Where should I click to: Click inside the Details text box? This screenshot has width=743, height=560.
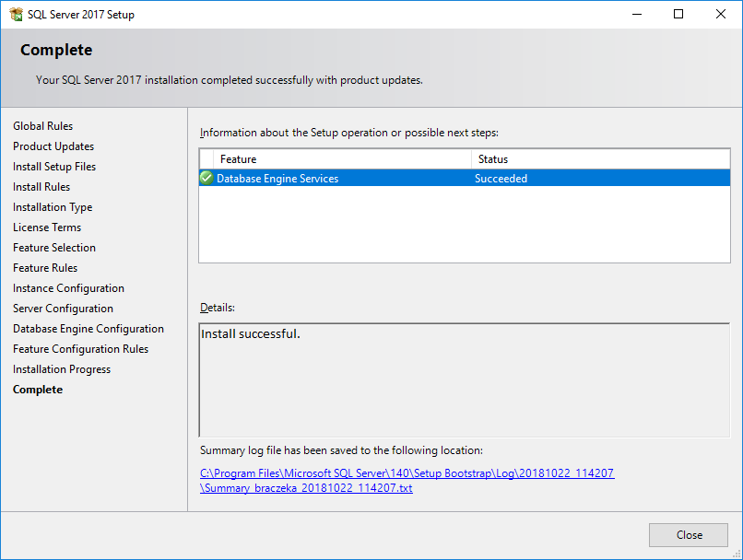click(465, 380)
